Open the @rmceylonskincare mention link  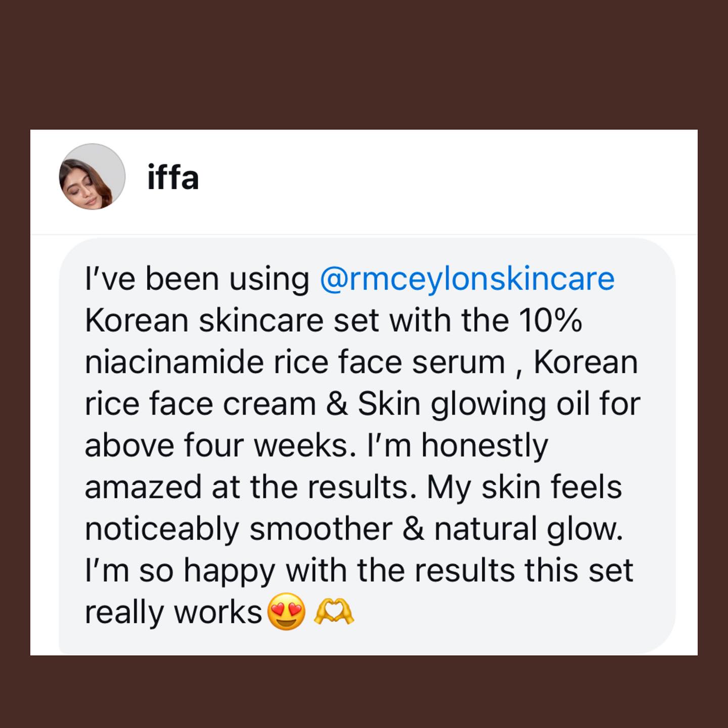pos(467,279)
